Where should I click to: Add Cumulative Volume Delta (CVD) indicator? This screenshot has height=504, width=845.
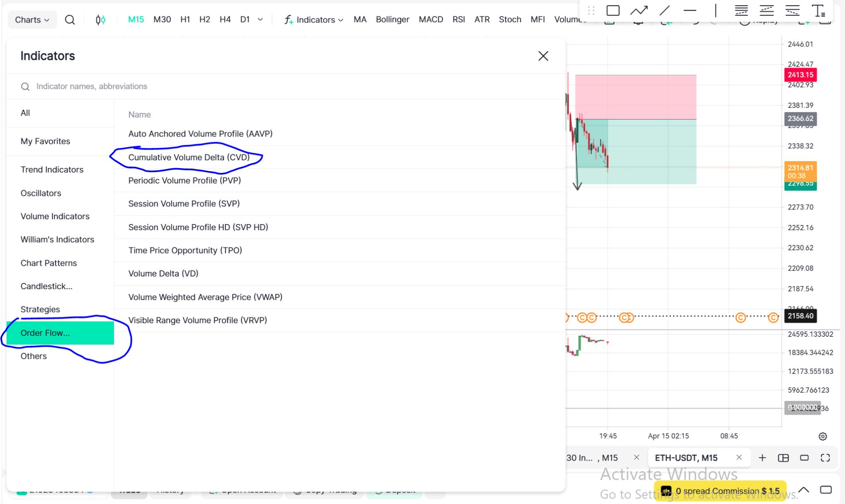click(189, 157)
